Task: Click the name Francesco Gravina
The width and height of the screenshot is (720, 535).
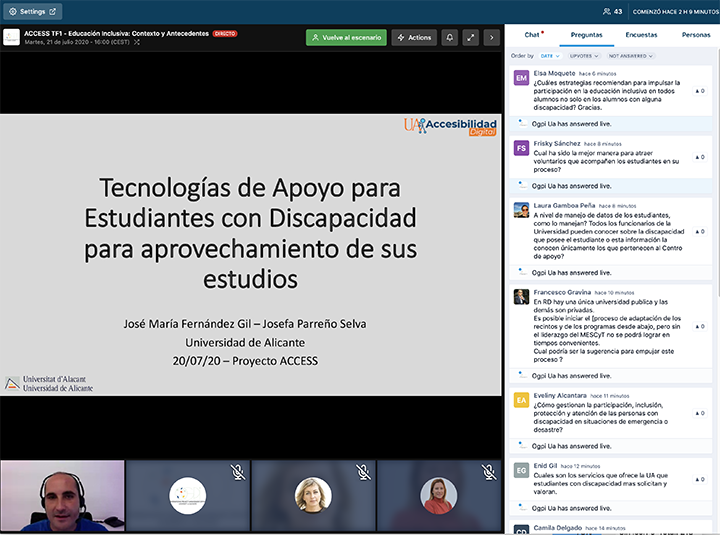Action: click(562, 292)
